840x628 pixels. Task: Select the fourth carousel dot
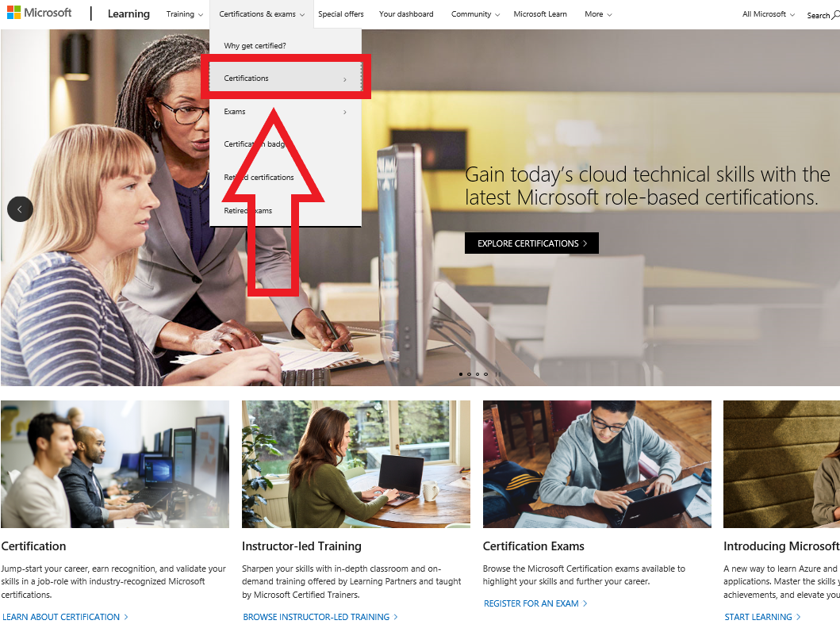coord(486,374)
